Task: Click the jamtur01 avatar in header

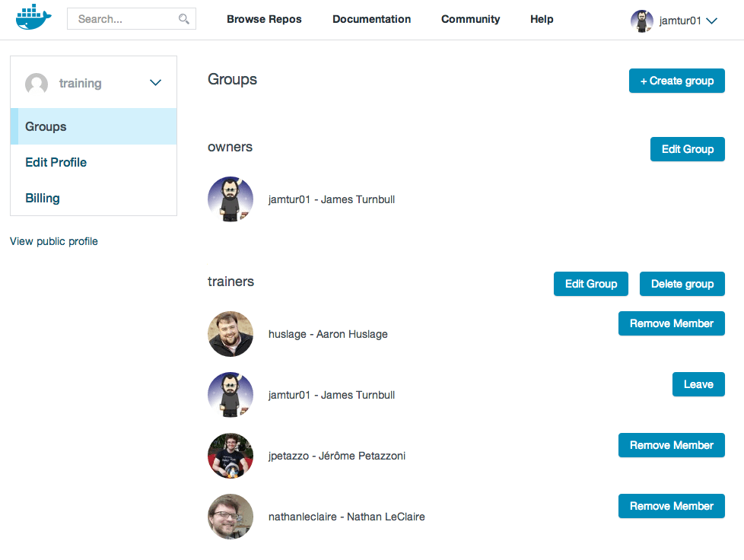Action: point(641,21)
